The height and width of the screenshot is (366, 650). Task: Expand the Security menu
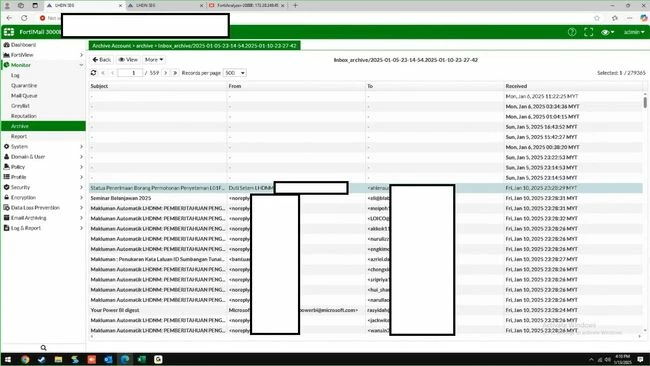tap(43, 187)
